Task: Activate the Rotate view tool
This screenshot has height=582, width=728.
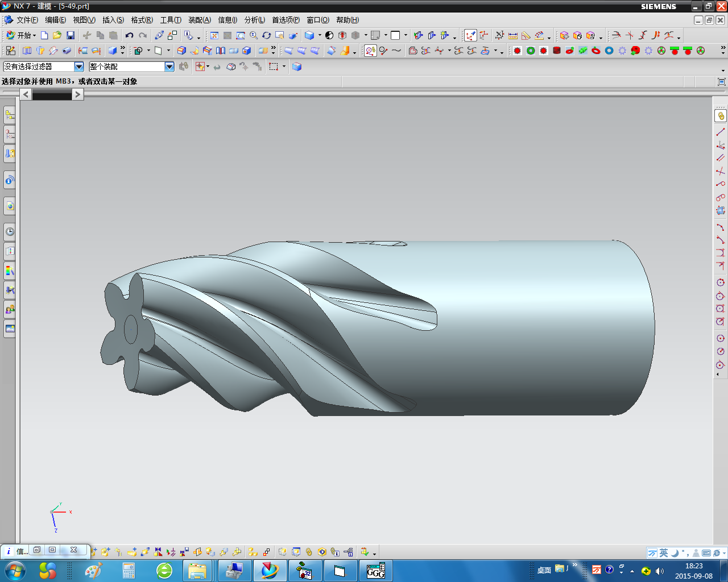Action: [x=266, y=35]
